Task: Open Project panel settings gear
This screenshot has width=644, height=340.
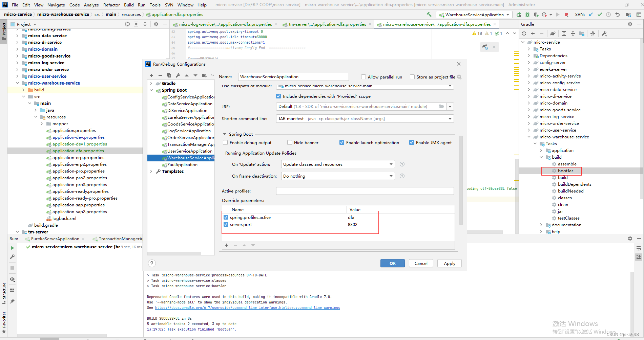Action: click(156, 24)
